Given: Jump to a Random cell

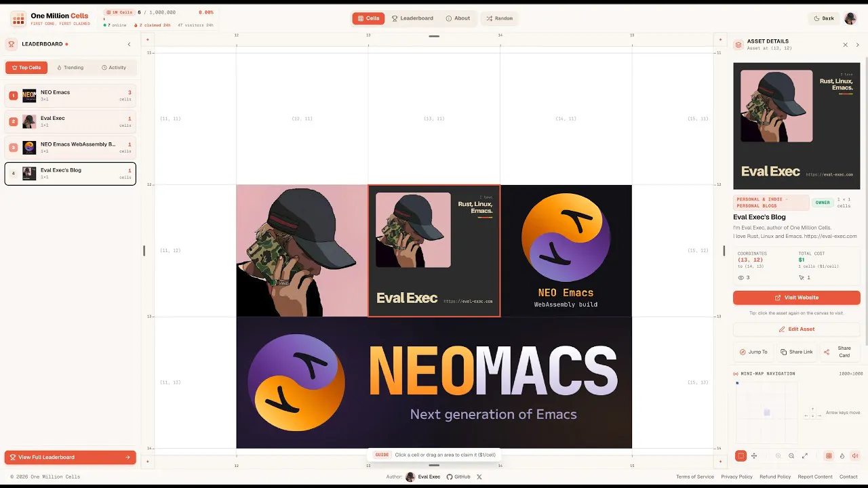Looking at the screenshot, I should (500, 18).
